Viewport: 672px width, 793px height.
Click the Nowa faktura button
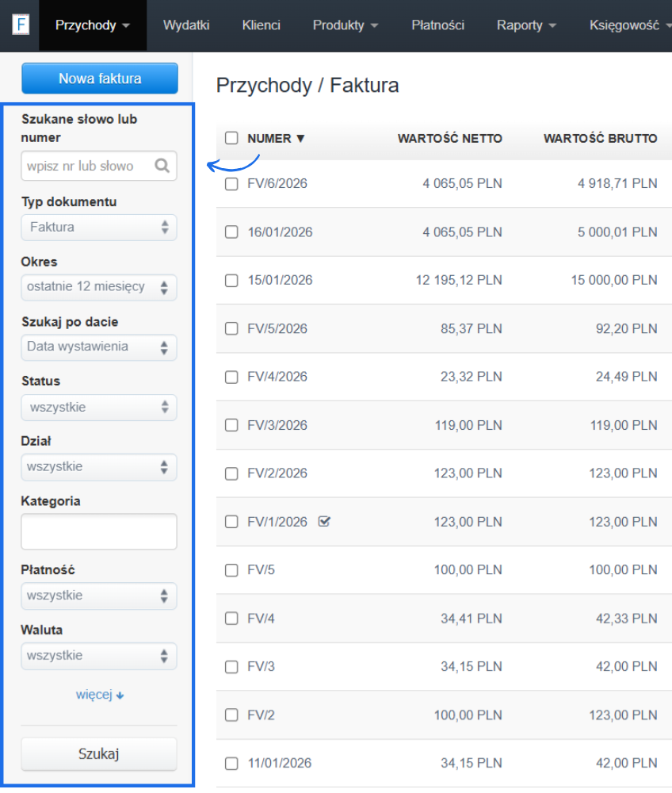99,78
